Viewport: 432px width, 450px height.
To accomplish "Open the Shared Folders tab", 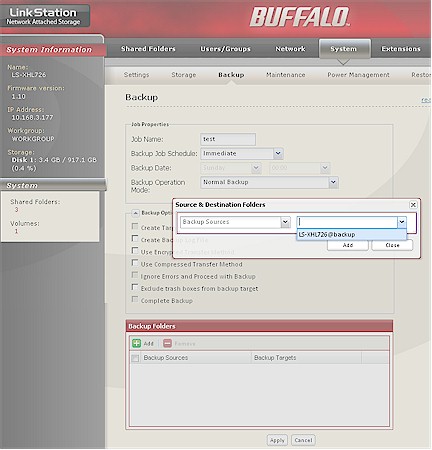I will [x=148, y=49].
